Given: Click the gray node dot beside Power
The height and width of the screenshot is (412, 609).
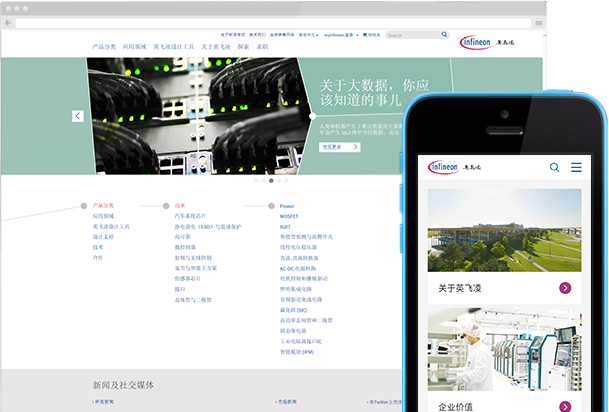Looking at the screenshot, I should coord(271,206).
